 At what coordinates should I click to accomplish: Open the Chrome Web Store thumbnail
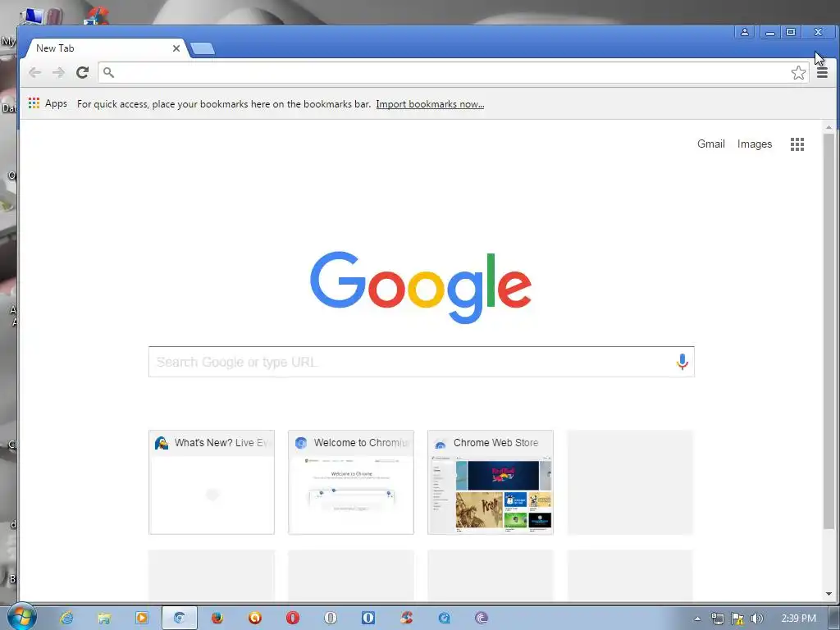coord(491,482)
